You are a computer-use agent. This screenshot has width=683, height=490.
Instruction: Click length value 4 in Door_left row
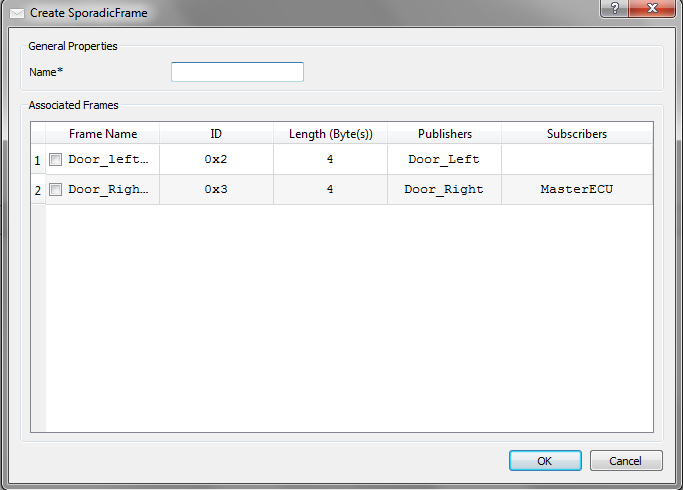(x=330, y=159)
